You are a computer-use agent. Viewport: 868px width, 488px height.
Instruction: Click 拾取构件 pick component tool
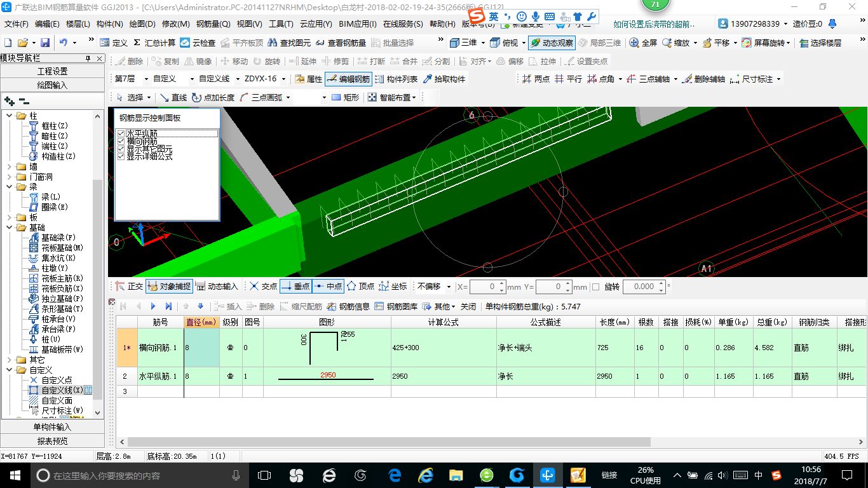tap(444, 79)
